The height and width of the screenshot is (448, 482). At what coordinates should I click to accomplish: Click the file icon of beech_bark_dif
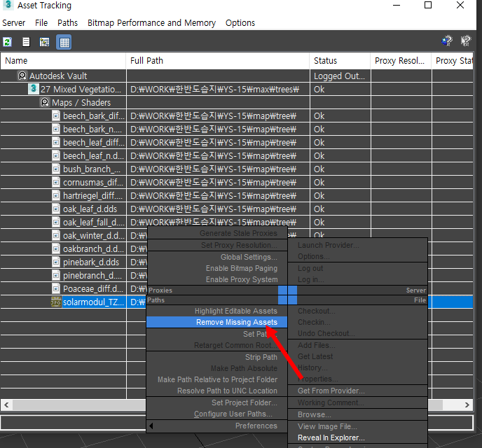pyautogui.click(x=56, y=115)
